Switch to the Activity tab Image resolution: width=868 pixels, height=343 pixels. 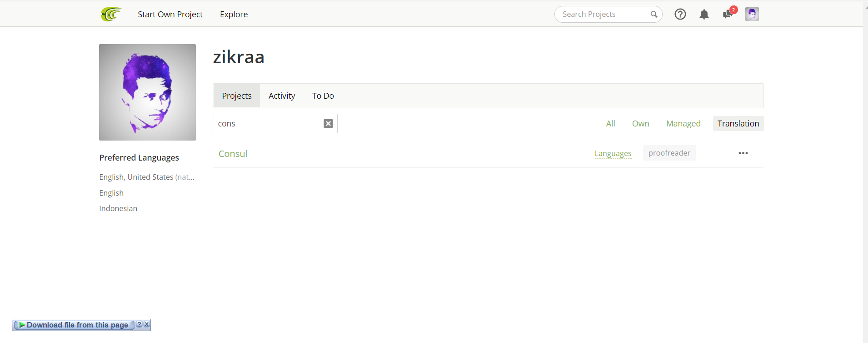[282, 96]
